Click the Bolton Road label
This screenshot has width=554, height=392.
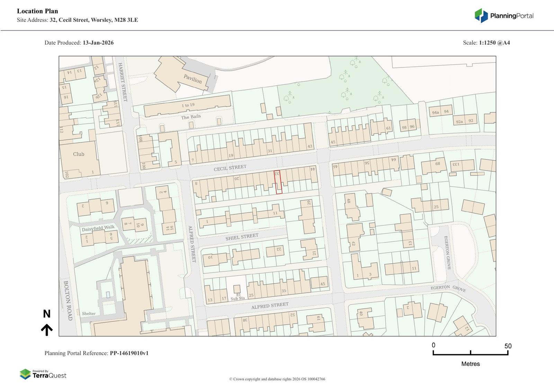[x=68, y=301]
